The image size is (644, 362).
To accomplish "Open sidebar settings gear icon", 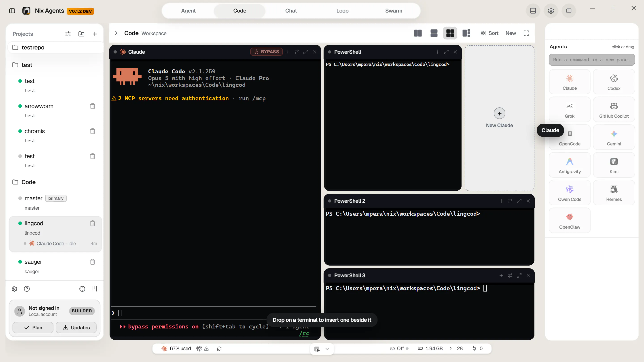I will [x=14, y=289].
